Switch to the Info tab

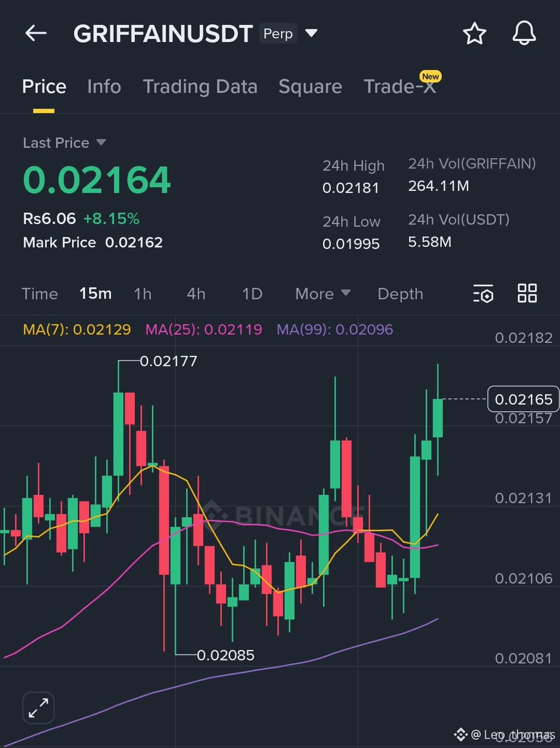(104, 87)
